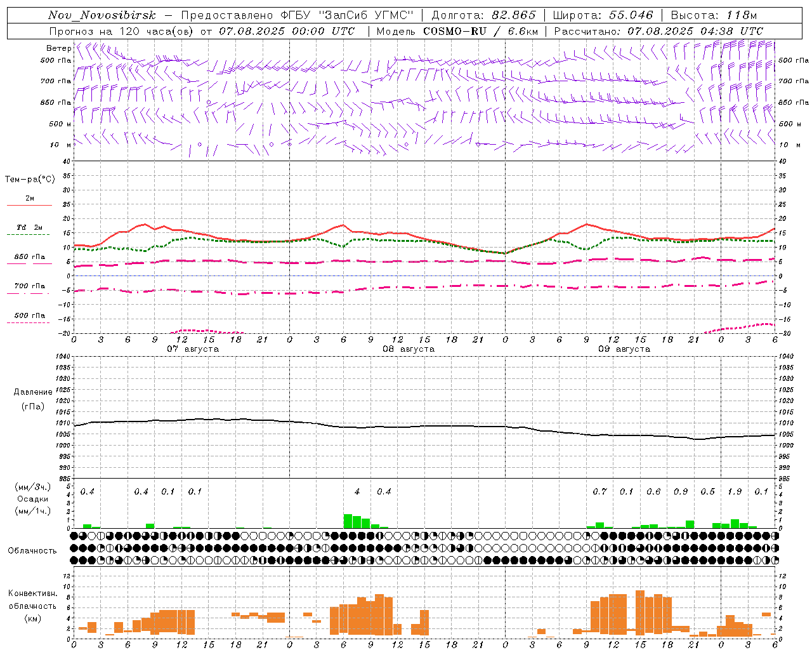
Task: Click the (км) unit label
Action: pos(34,618)
